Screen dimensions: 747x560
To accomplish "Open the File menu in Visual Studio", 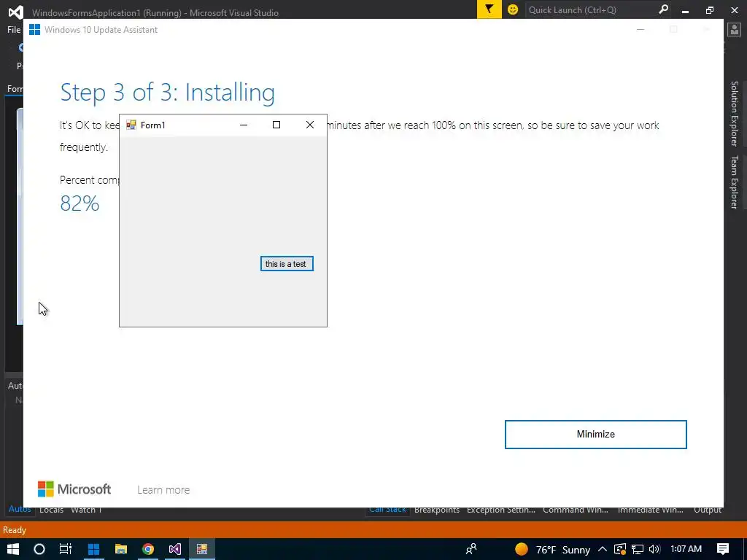I will pyautogui.click(x=14, y=29).
